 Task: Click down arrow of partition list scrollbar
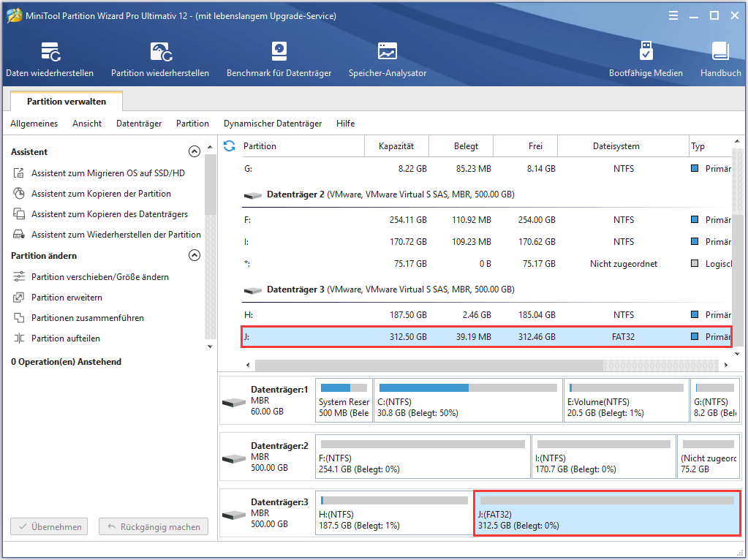[x=738, y=354]
